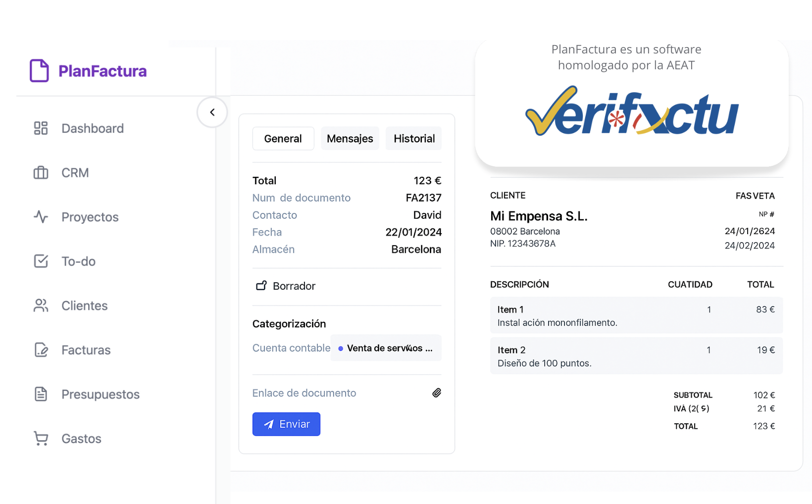Select the CRM briefcase icon
Image resolution: width=812 pixels, height=504 pixels.
(41, 172)
